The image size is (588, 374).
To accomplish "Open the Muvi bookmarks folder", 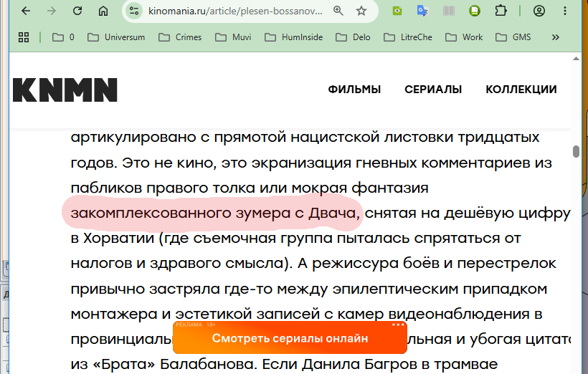I will click(233, 37).
